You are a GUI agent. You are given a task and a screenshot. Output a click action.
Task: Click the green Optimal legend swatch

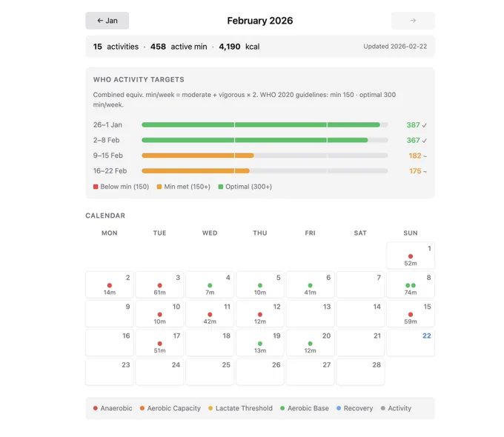point(221,187)
